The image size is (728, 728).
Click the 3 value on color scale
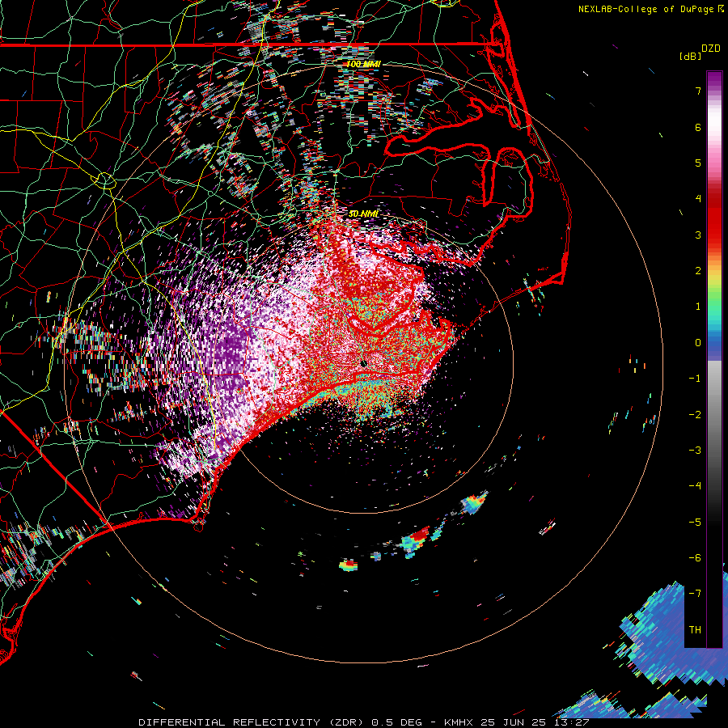pos(698,235)
